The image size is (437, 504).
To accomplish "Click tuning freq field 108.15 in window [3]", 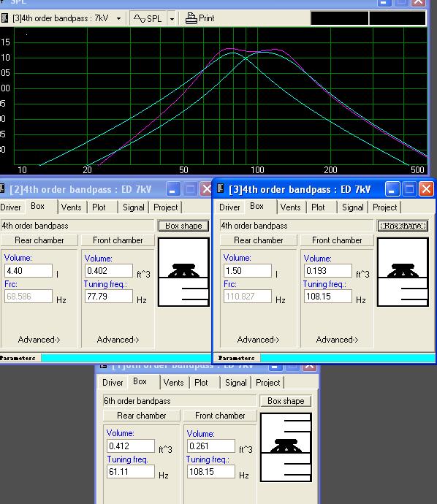I will coord(328,296).
